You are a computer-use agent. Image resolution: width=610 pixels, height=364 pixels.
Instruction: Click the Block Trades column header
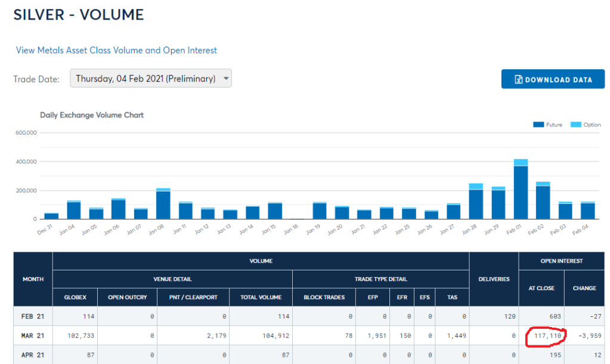[324, 297]
